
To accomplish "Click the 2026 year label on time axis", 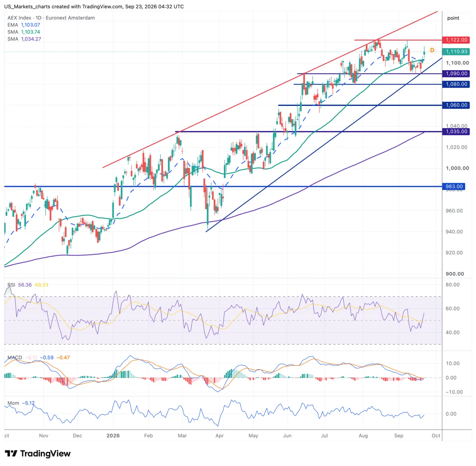I will 113,436.
